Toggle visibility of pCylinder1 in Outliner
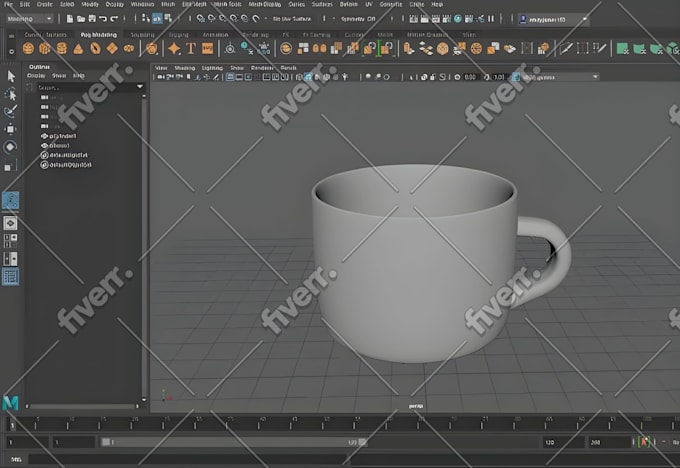Viewport: 680px width, 468px height. [x=44, y=136]
